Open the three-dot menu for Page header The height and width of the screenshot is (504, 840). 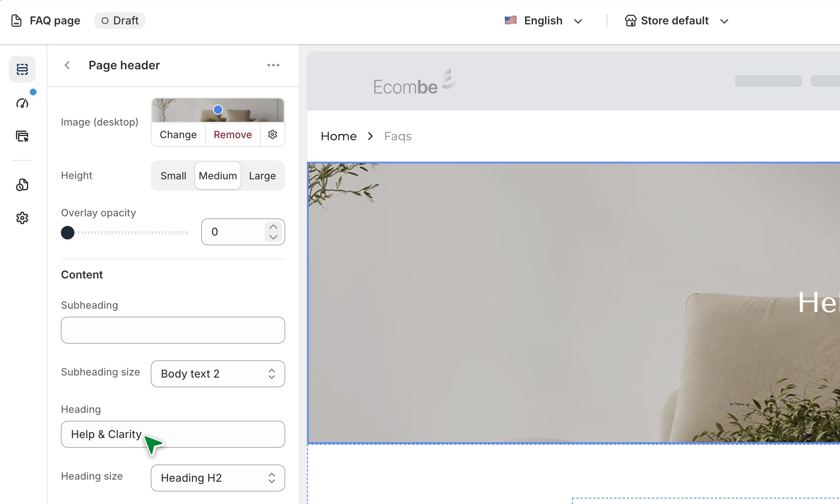click(x=273, y=65)
